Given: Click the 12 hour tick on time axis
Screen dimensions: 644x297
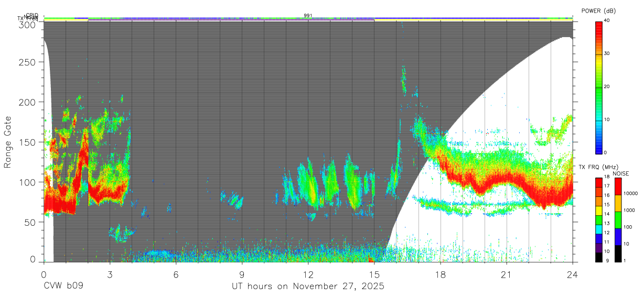Looking at the screenshot, I should [x=308, y=274].
